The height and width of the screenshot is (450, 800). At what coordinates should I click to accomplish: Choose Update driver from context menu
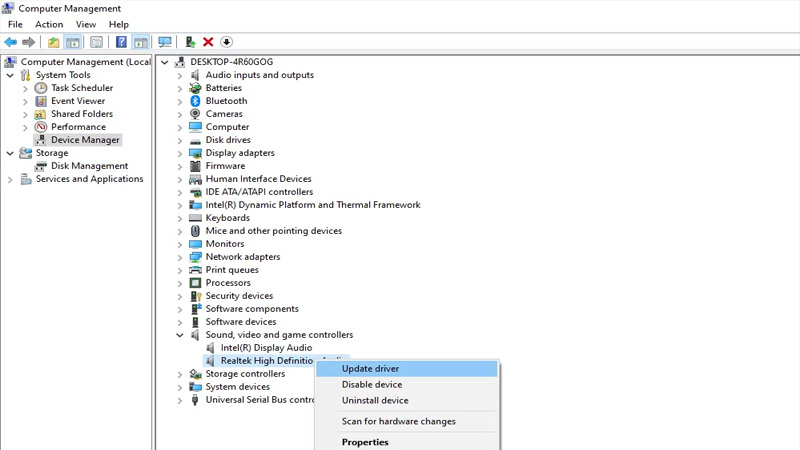pos(370,369)
